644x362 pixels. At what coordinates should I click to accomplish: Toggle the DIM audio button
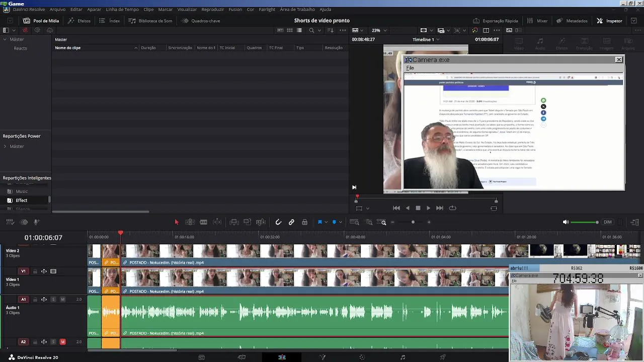[x=608, y=222]
